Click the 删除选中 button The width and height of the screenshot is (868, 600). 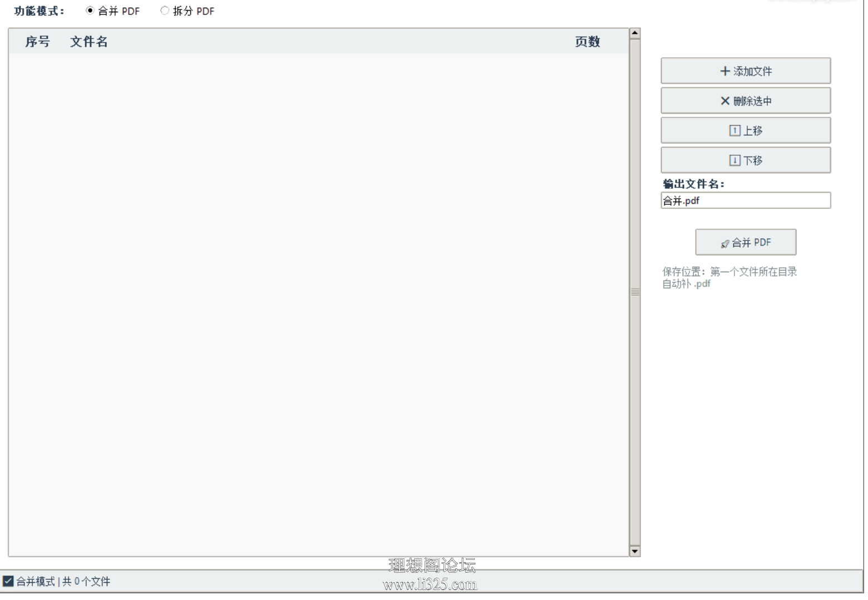(x=746, y=101)
